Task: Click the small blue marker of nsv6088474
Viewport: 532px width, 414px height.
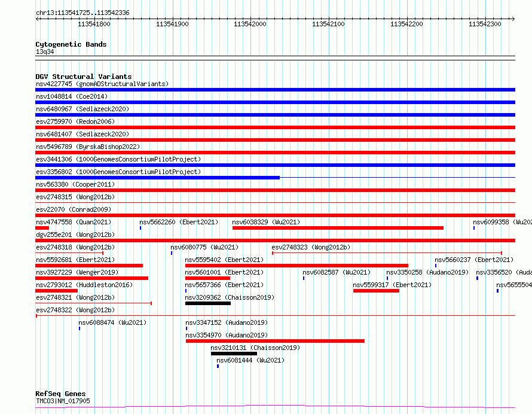Action: (x=80, y=328)
